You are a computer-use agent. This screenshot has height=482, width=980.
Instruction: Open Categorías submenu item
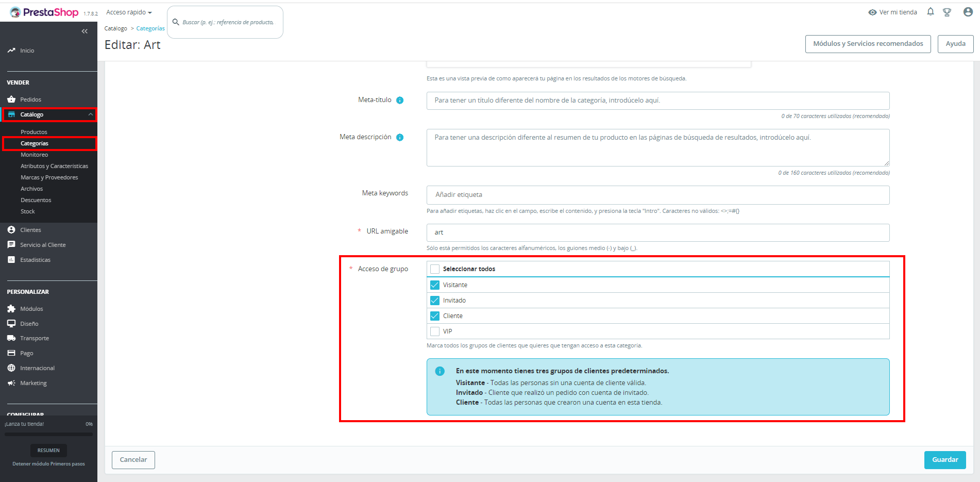(35, 143)
